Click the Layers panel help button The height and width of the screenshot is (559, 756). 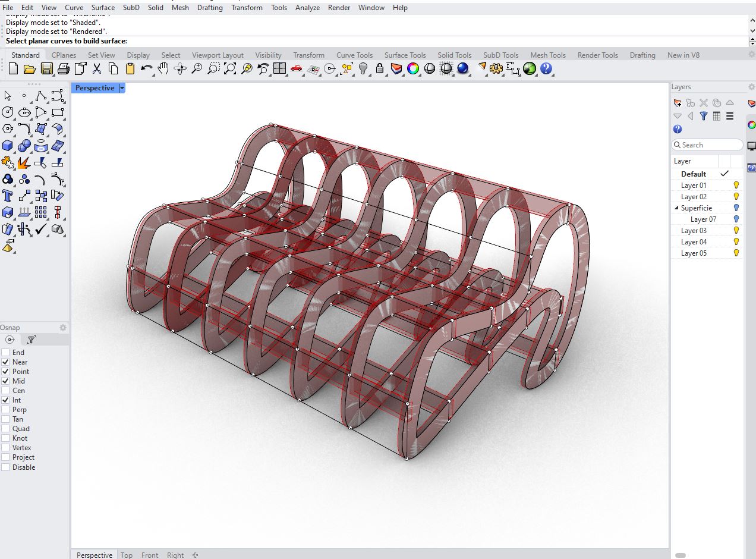[x=677, y=129]
